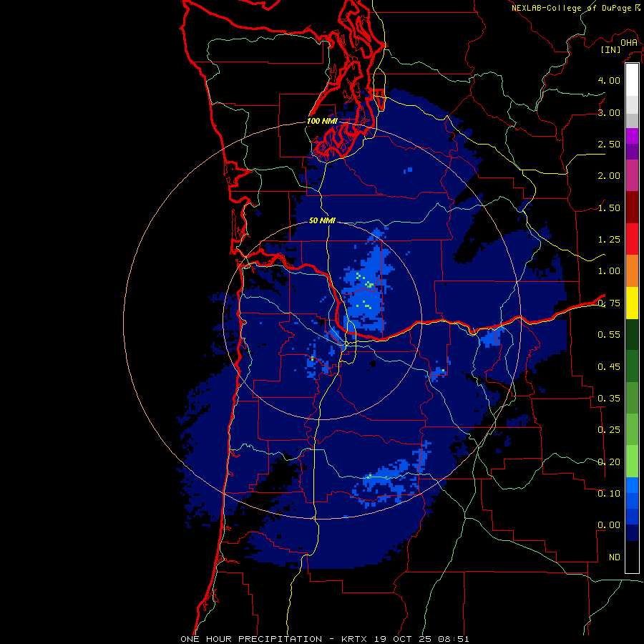Select the dark red legend color block
The image size is (644, 644).
click(632, 208)
